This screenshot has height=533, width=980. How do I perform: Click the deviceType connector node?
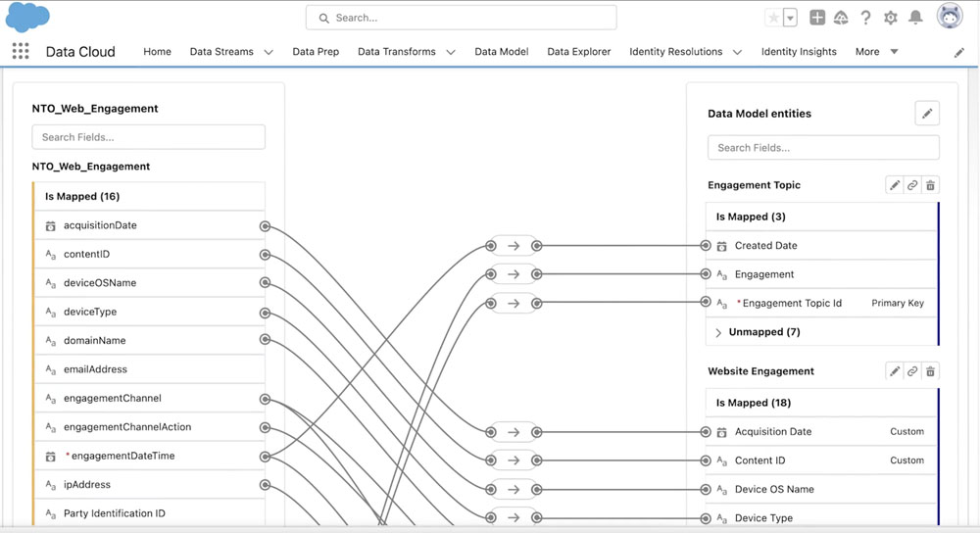(265, 313)
